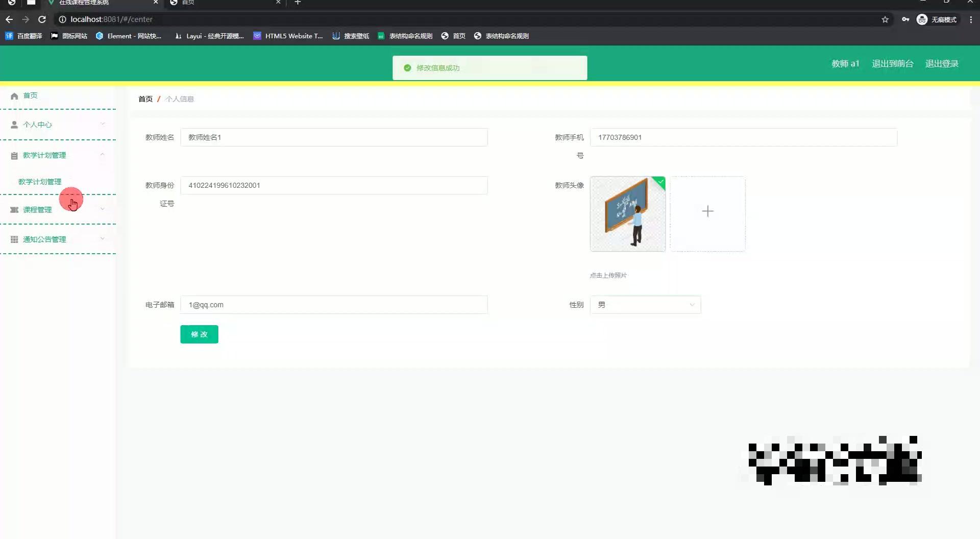Collapse the 教学计划管理 sidebar menu
The width and height of the screenshot is (980, 539).
click(x=103, y=155)
